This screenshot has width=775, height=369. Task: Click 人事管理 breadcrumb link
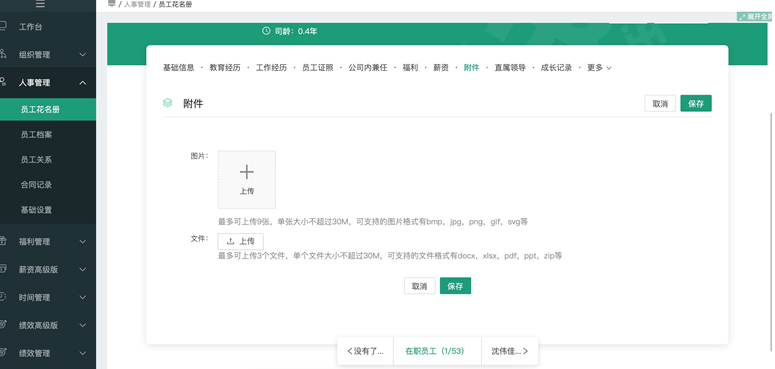(137, 4)
